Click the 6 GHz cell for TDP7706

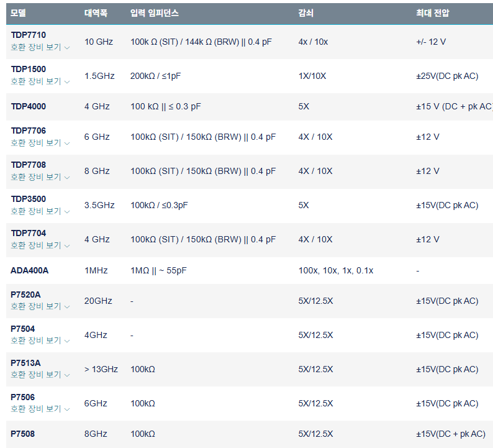click(x=97, y=137)
